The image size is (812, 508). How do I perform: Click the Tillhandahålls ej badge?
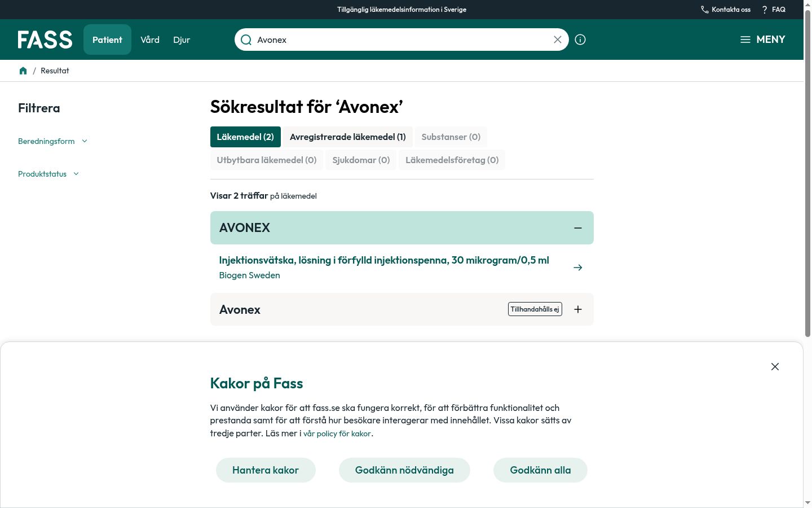tap(535, 309)
